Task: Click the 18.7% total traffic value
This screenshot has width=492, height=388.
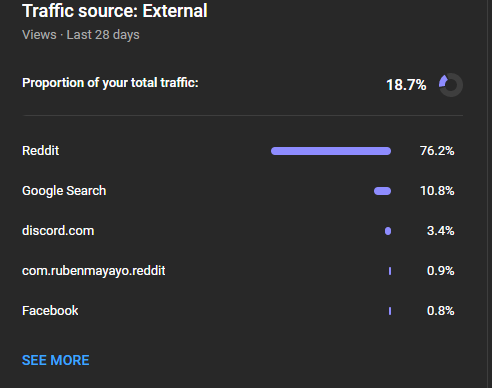Action: (406, 85)
